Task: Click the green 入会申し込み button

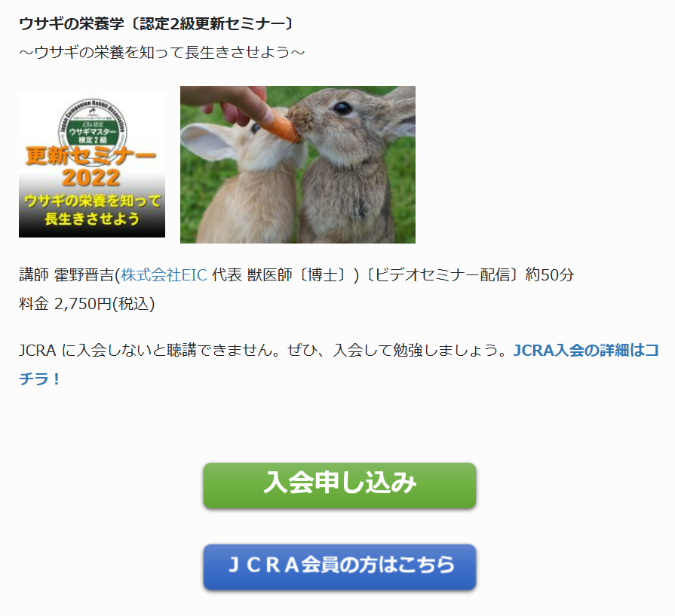Action: click(339, 485)
